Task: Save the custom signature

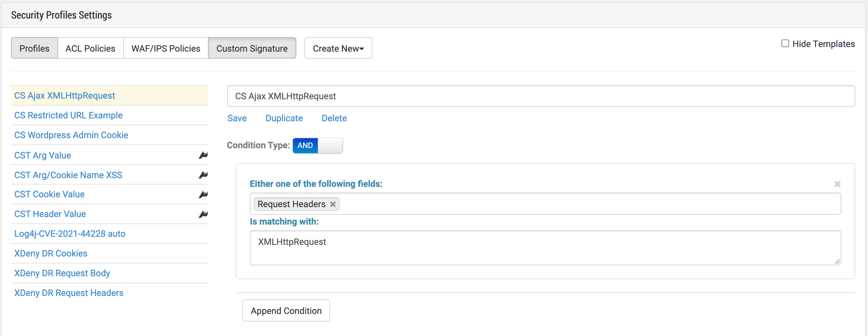Action: 237,118
